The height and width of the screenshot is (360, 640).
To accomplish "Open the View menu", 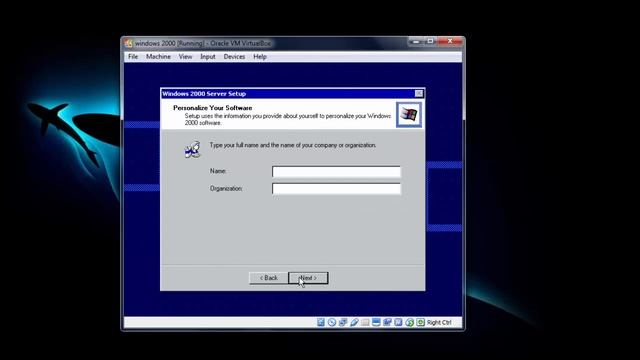I will 185,57.
